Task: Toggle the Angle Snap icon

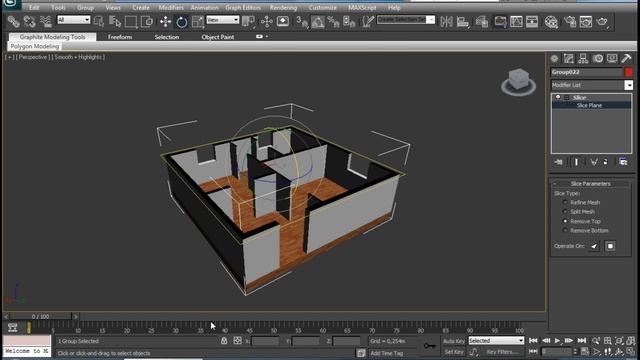Action: coord(318,21)
